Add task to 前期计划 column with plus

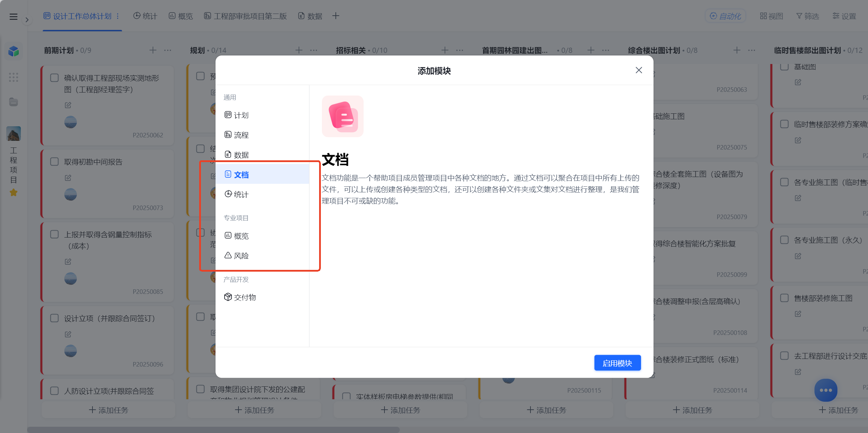(x=153, y=50)
